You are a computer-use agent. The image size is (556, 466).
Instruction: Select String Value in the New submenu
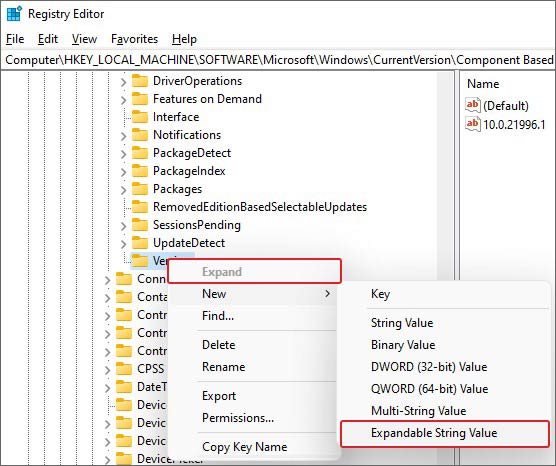(x=445, y=323)
